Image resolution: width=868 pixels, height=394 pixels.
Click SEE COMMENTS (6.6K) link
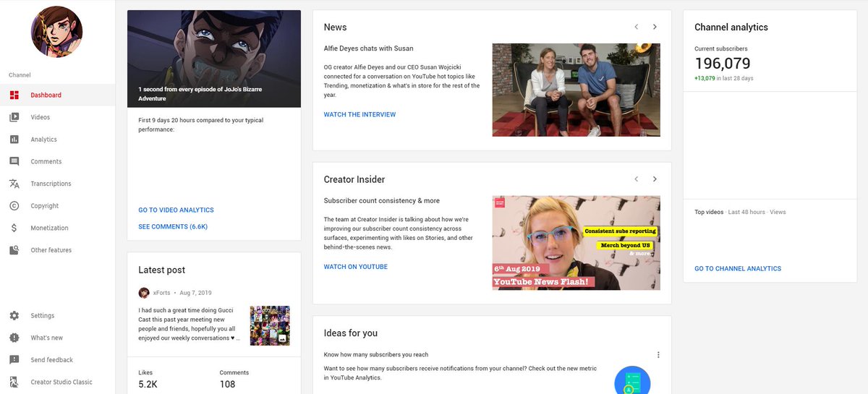pyautogui.click(x=173, y=227)
